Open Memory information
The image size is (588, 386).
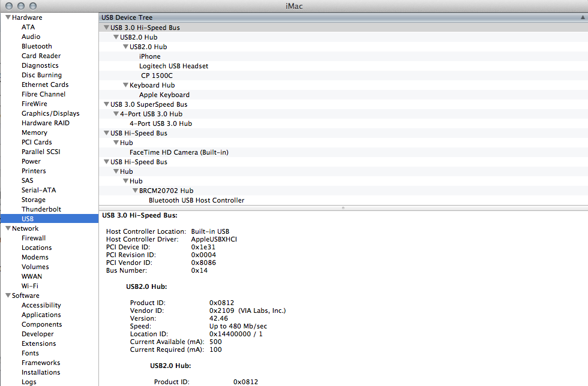click(34, 132)
